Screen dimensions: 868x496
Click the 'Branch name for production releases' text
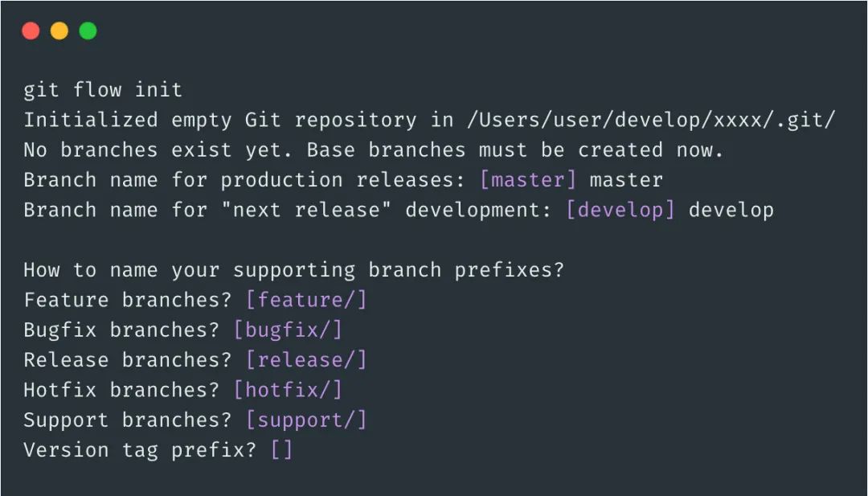(244, 180)
